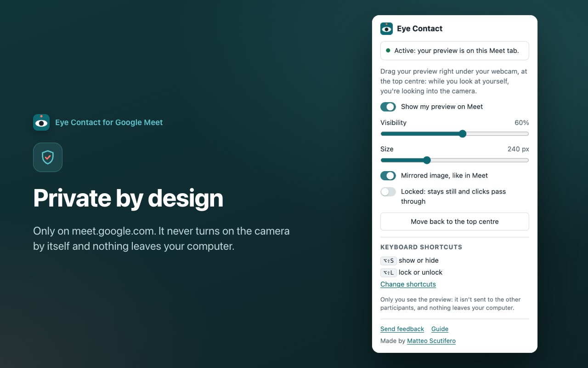Click the Visibility slider handle
The width and height of the screenshot is (588, 368).
click(x=463, y=134)
